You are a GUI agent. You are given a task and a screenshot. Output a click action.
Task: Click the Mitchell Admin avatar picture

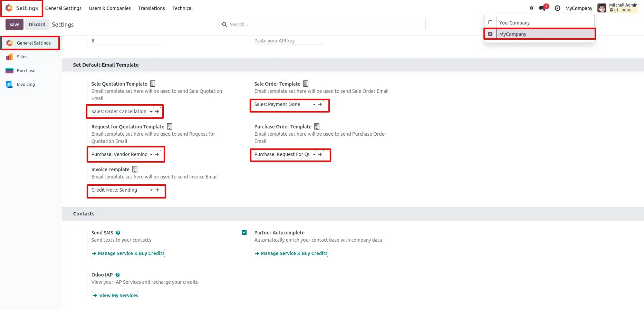tap(602, 8)
